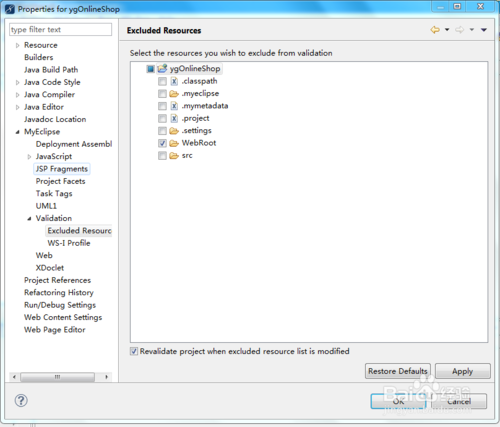Viewport: 500px width, 427px height.
Task: Check the .mymetadata checkbox
Action: click(162, 106)
